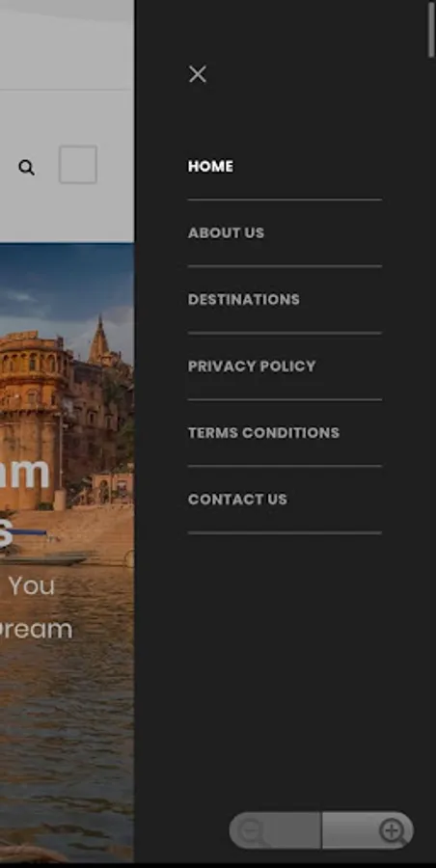Open the HOME menu item
Screen dimensions: 436x868
coord(210,167)
